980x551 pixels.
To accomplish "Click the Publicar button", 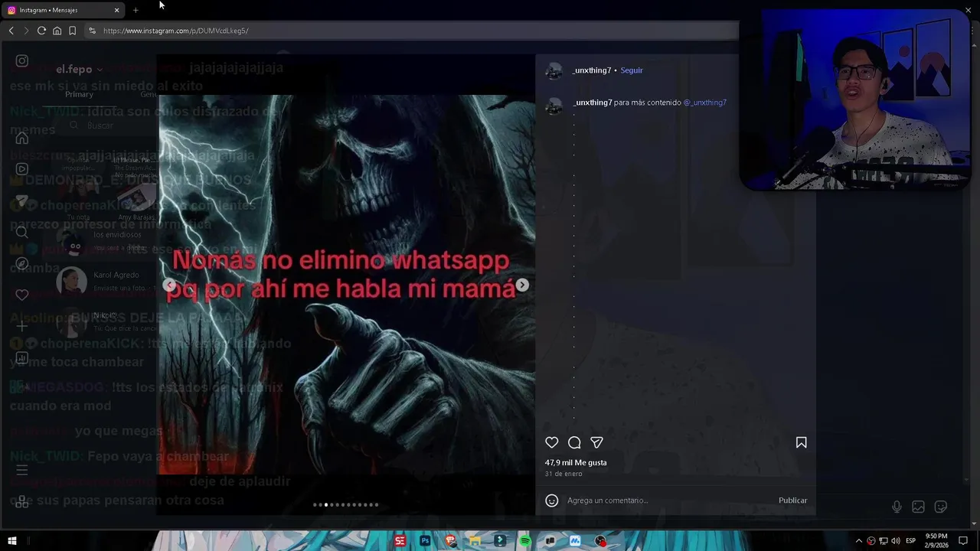I will click(792, 500).
